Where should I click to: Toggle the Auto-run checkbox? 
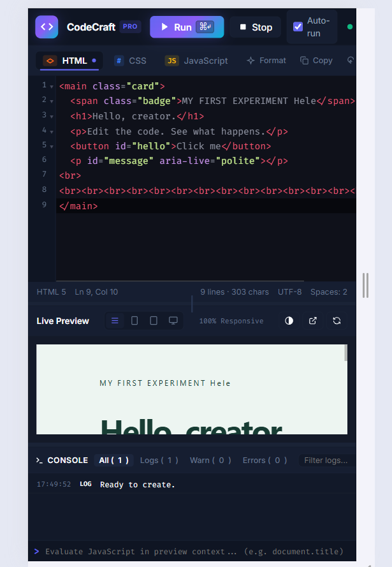298,27
